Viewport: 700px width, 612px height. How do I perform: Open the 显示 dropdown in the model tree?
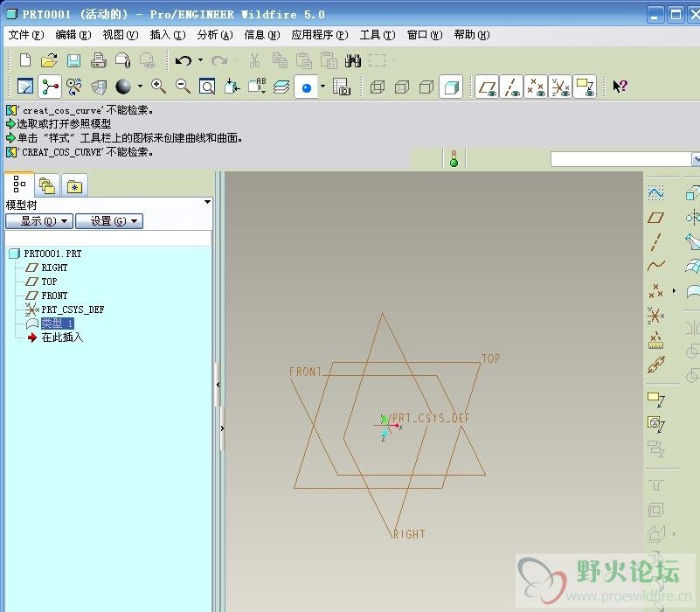pos(39,220)
